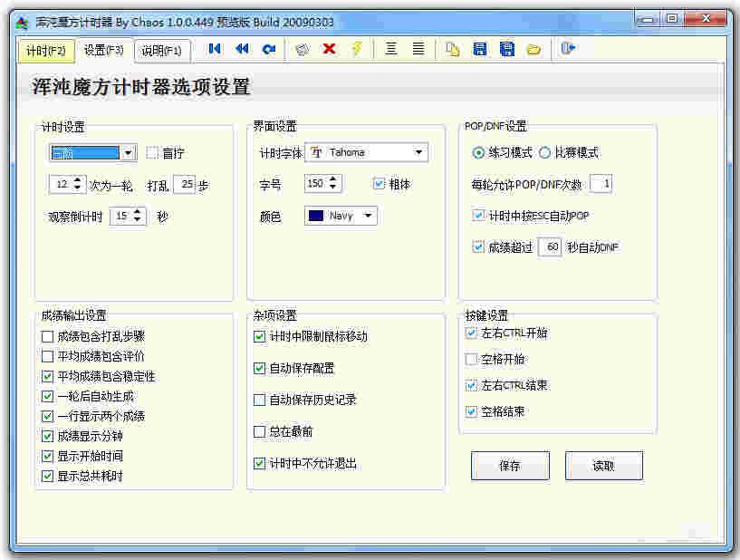
Task: Toggle the 粗体 bold checkbox
Action: (x=379, y=184)
